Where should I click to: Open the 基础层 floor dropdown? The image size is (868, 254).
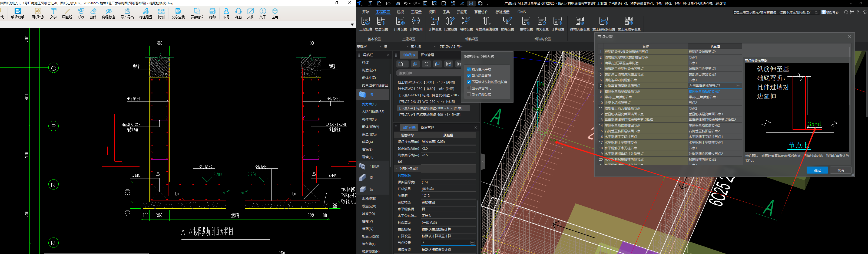(x=370, y=46)
